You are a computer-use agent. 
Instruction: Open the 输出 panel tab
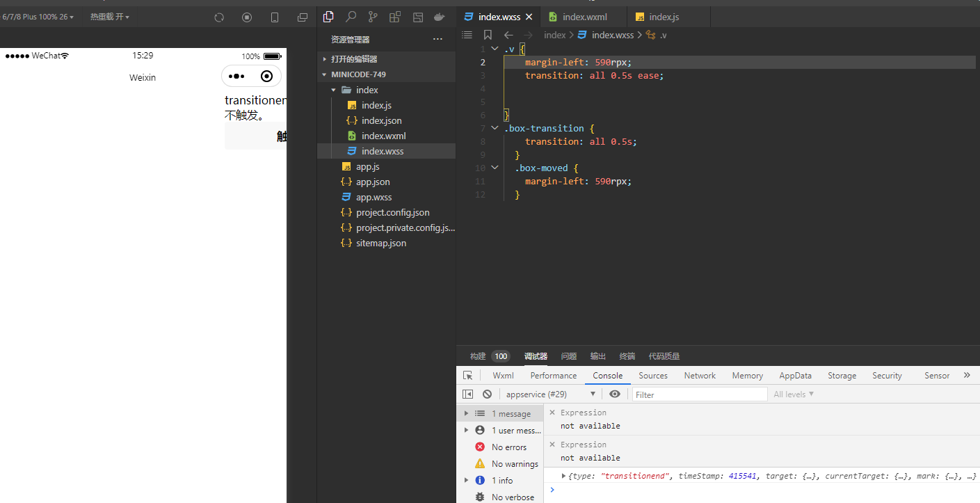tap(598, 356)
